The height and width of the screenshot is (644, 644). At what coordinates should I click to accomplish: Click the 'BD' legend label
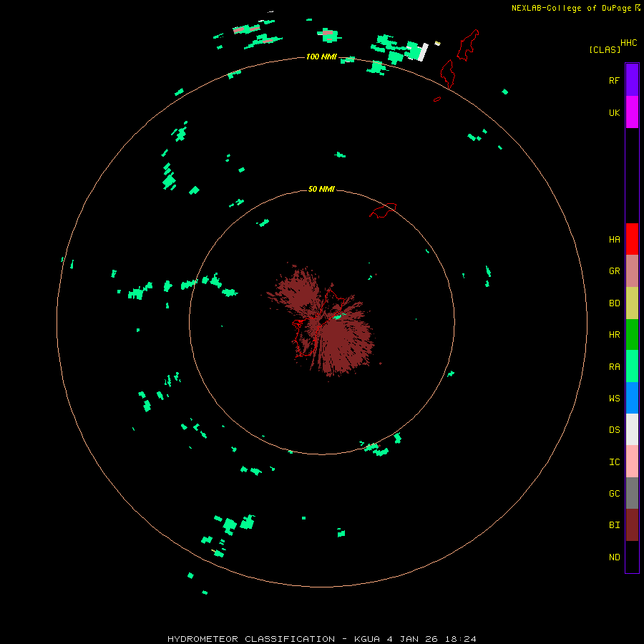click(x=614, y=303)
